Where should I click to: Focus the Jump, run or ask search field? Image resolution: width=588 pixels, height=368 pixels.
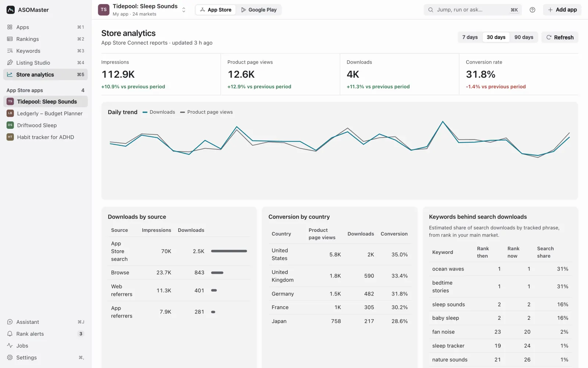click(x=473, y=10)
